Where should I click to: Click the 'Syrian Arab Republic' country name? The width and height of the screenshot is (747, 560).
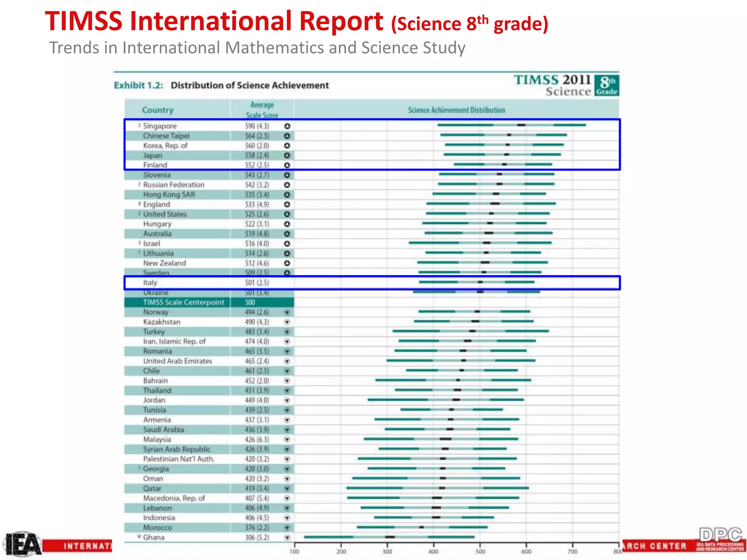pyautogui.click(x=177, y=450)
